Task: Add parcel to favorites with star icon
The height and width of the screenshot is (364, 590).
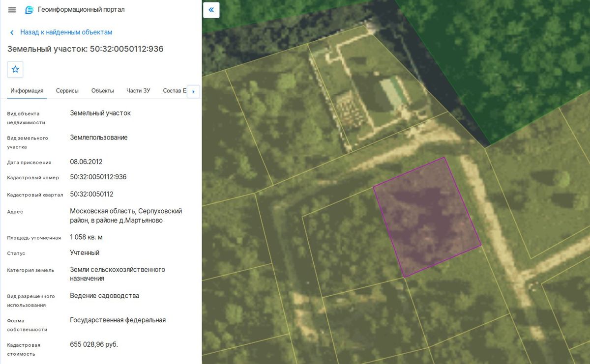Action: (x=15, y=69)
